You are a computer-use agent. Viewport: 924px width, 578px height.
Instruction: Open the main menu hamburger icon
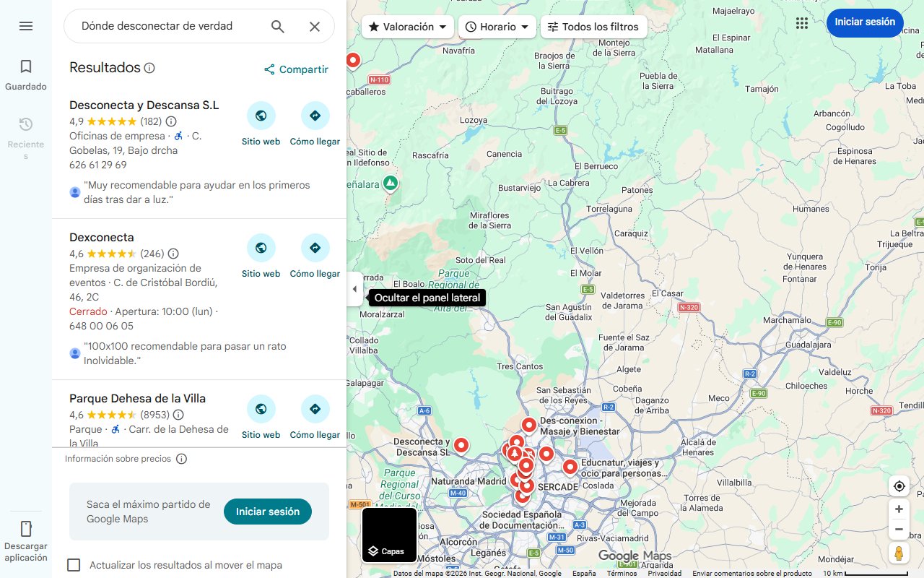26,26
